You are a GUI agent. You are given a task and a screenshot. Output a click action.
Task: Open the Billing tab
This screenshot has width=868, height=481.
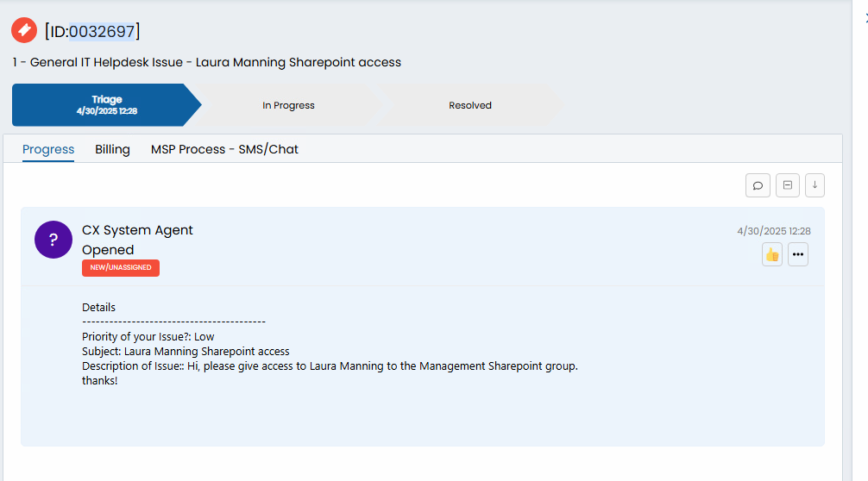(x=112, y=149)
